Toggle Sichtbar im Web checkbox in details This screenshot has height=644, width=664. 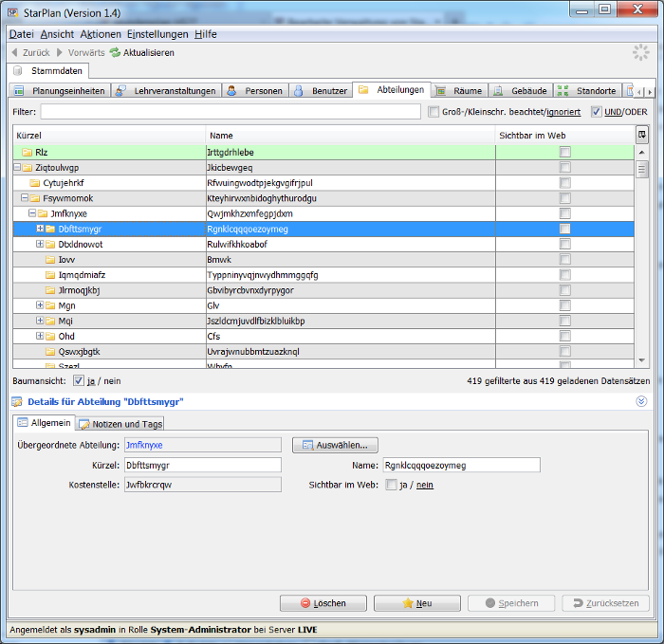point(391,485)
